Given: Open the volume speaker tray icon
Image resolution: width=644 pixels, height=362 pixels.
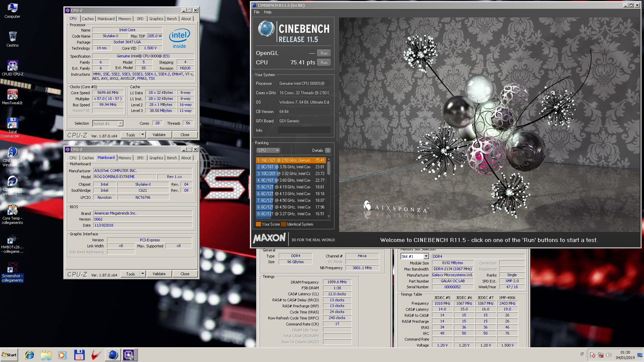Looking at the screenshot, I should click(x=609, y=355).
